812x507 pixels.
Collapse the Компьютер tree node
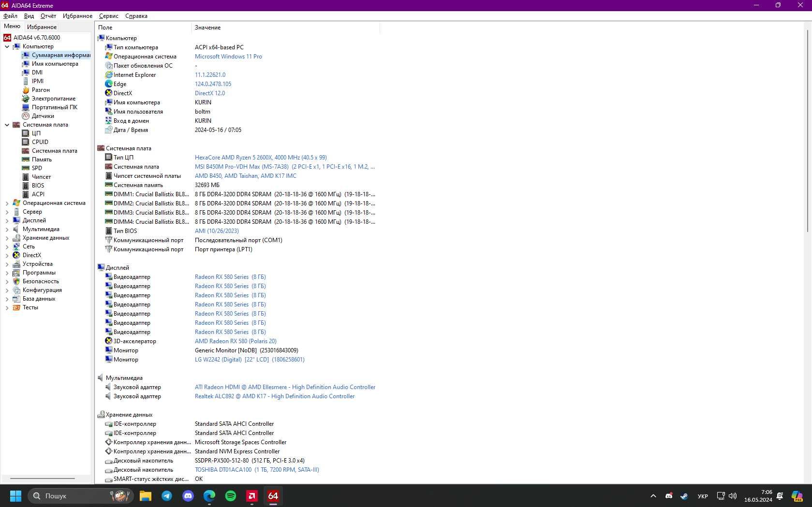coord(7,47)
